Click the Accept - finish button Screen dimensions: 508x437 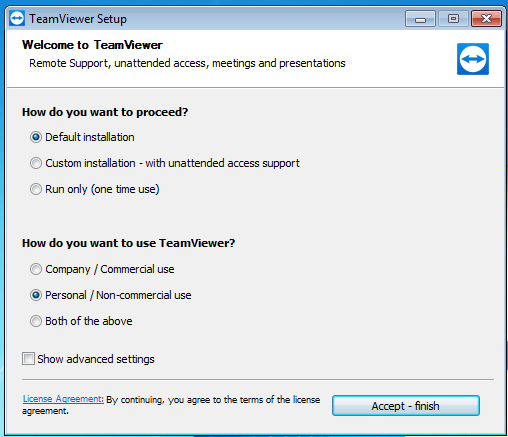coord(406,406)
